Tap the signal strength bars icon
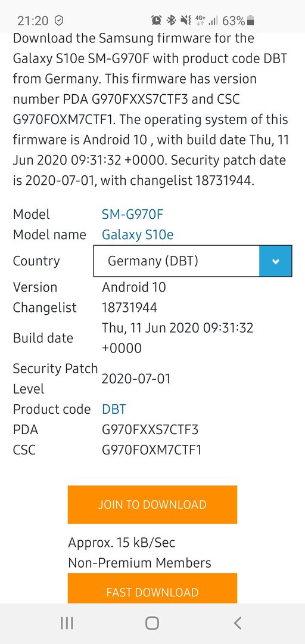 point(213,20)
